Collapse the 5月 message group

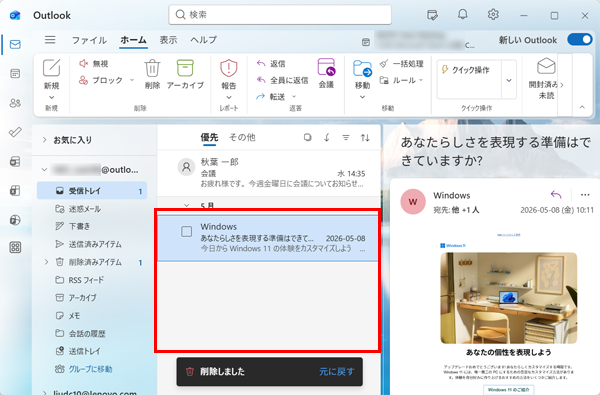pyautogui.click(x=186, y=206)
